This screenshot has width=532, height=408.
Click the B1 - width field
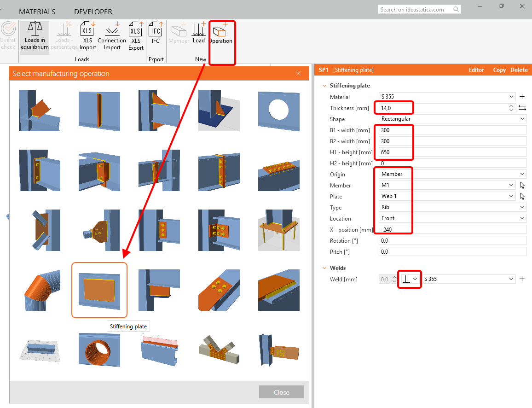452,130
